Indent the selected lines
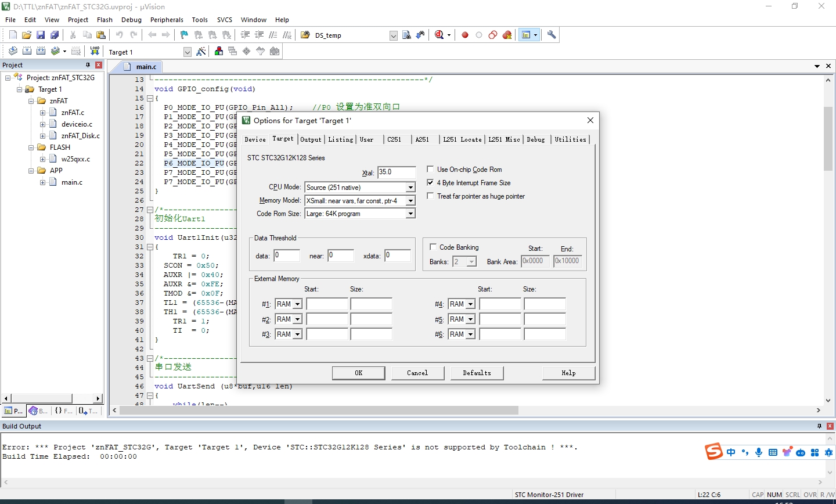 [245, 35]
